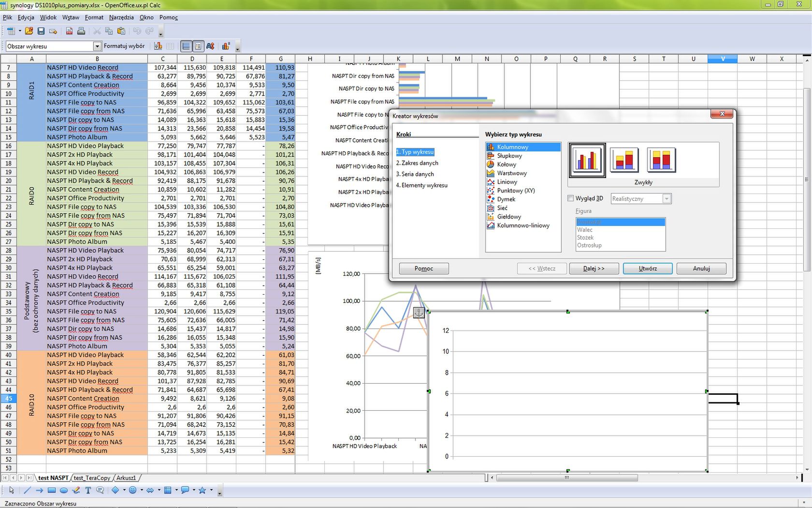Open the Realistyczny 3D look dropdown
This screenshot has height=508, width=812.
[667, 199]
